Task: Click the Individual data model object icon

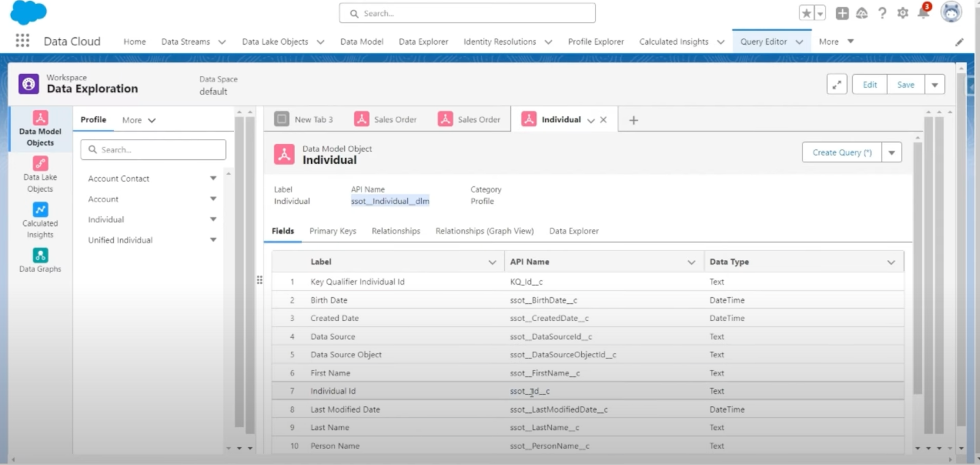Action: (x=284, y=154)
